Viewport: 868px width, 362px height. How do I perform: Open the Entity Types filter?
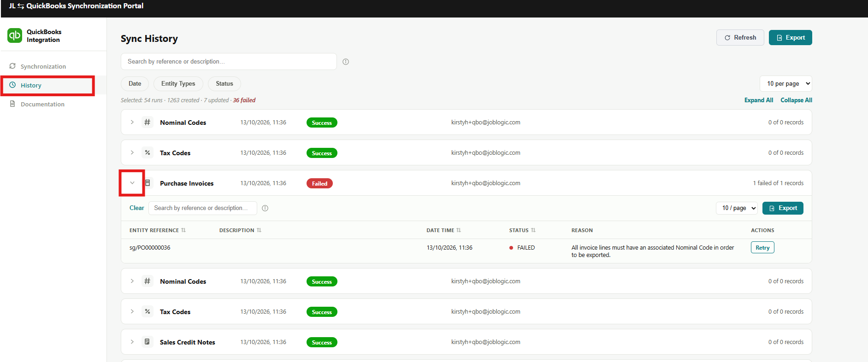(178, 84)
